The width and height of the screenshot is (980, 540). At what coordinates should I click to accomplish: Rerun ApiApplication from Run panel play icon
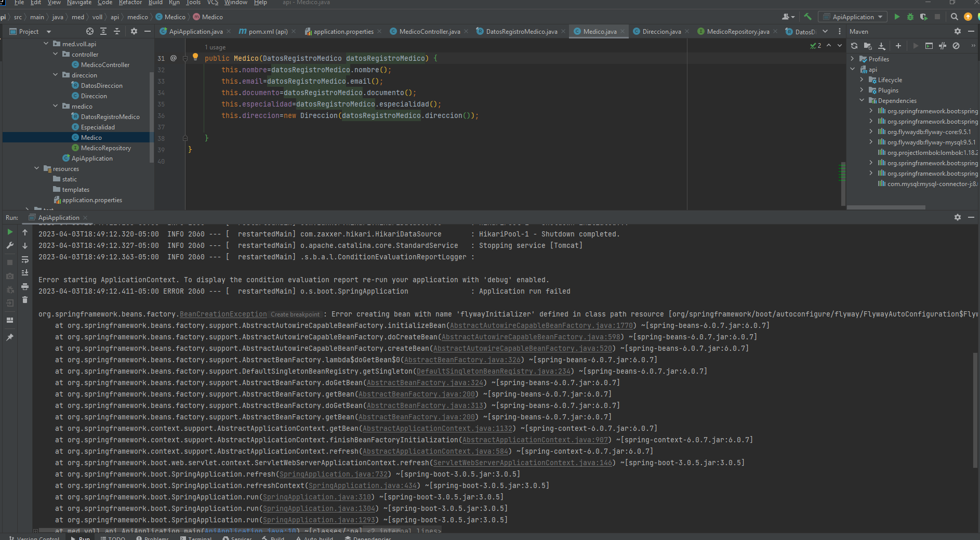coord(10,232)
